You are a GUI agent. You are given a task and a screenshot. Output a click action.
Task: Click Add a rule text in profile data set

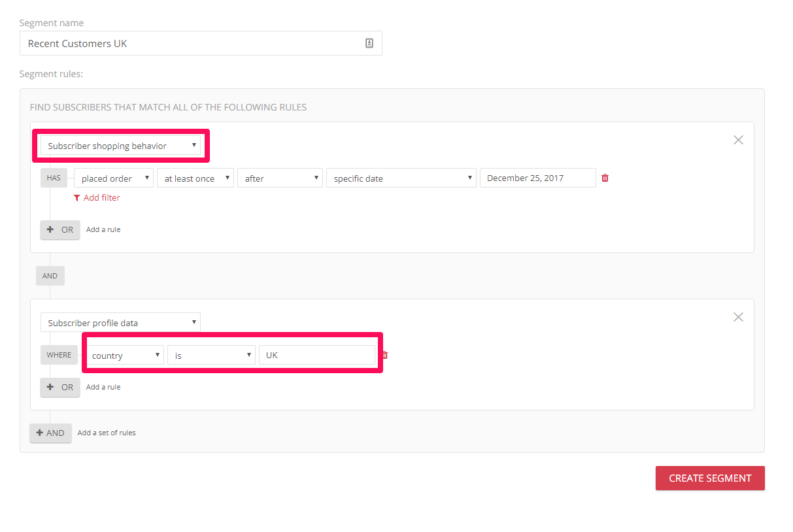pos(103,387)
